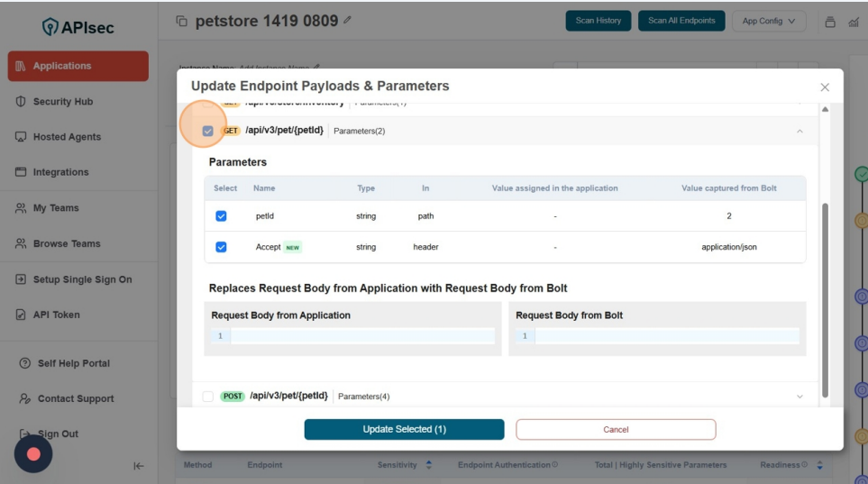Click the dialog vertical scrollbar thumb

click(825, 300)
